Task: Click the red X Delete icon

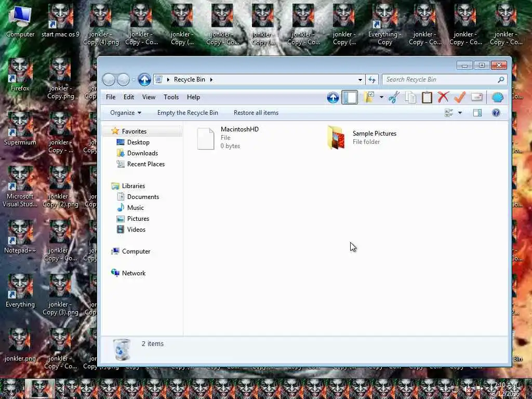Action: [443, 97]
